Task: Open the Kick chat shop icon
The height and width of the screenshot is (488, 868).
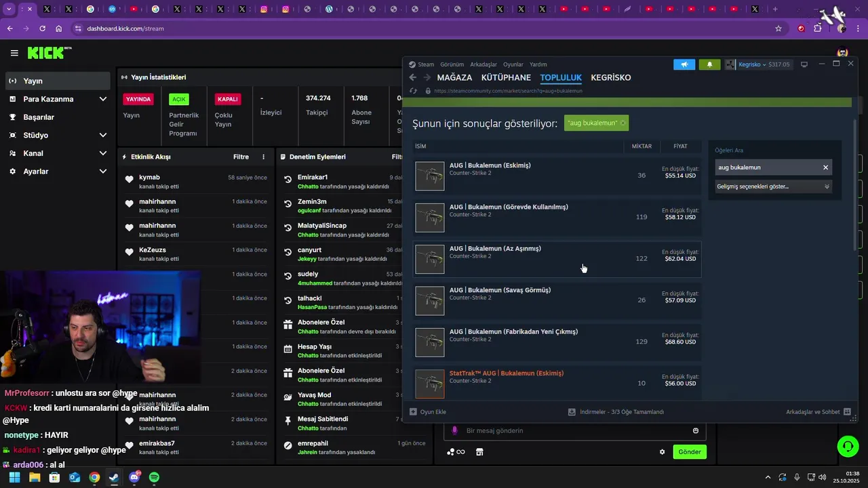Action: (479, 452)
